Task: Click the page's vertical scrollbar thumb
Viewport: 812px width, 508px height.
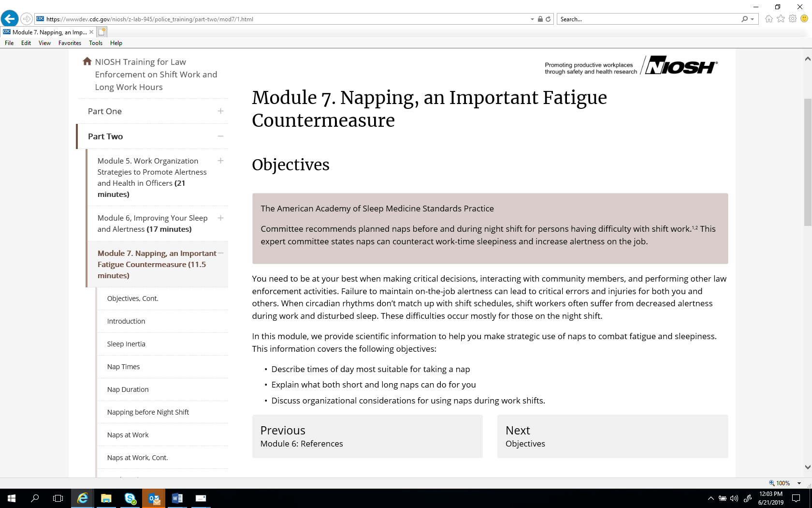Action: (808, 162)
